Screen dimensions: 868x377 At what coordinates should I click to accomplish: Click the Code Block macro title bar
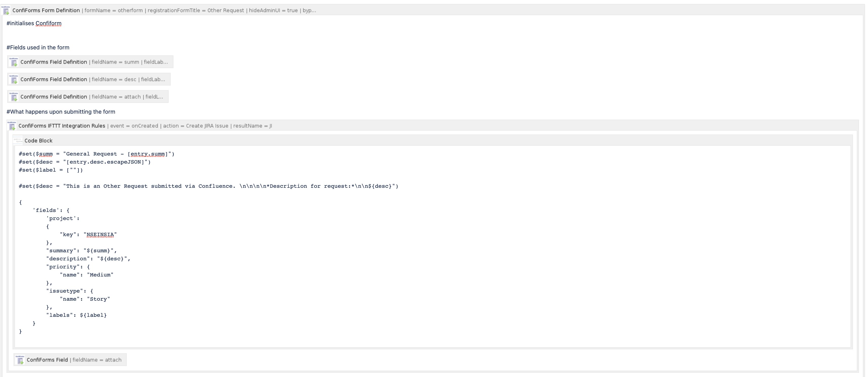point(38,140)
